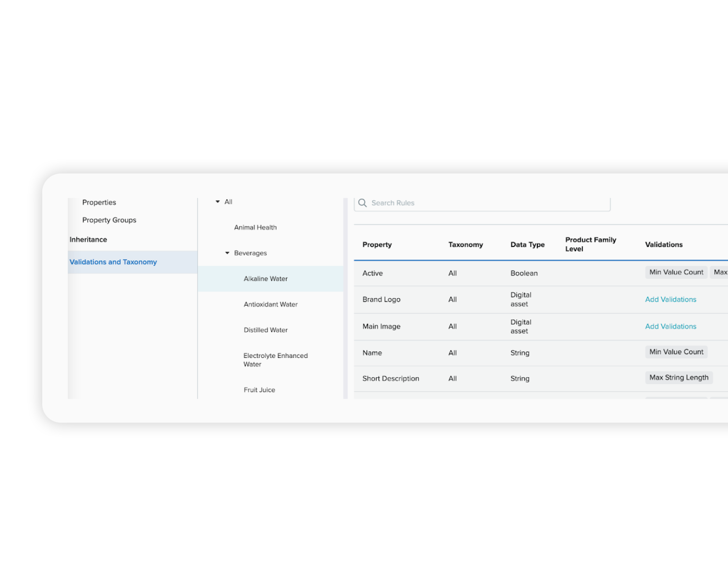
Task: Click the taxonomy tree vertical scrollbar
Action: coord(346,298)
